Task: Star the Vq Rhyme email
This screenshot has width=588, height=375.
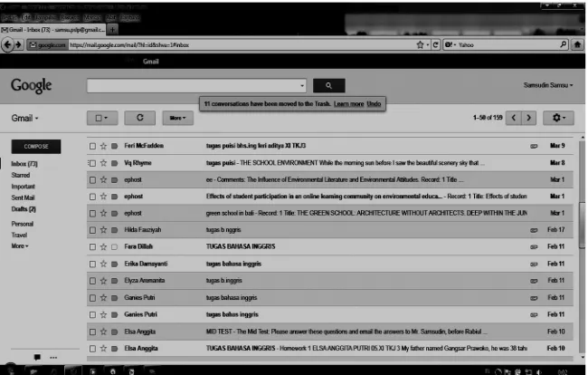Action: [x=103, y=163]
